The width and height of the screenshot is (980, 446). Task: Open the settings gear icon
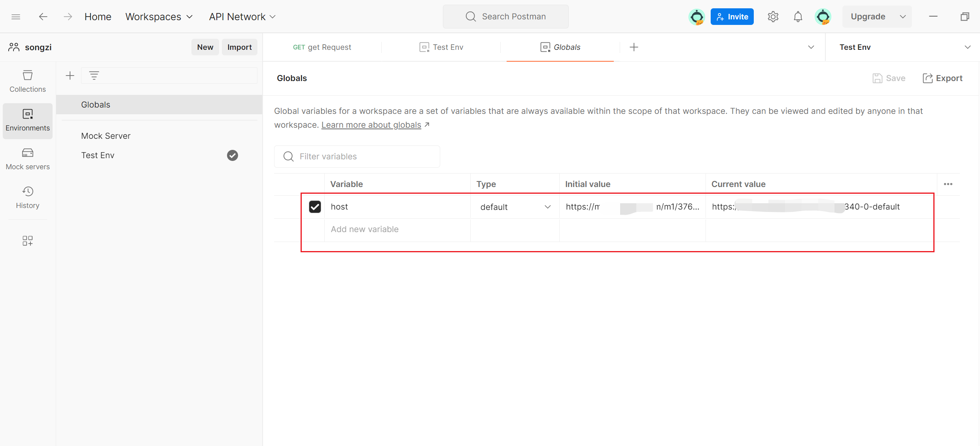[773, 17]
